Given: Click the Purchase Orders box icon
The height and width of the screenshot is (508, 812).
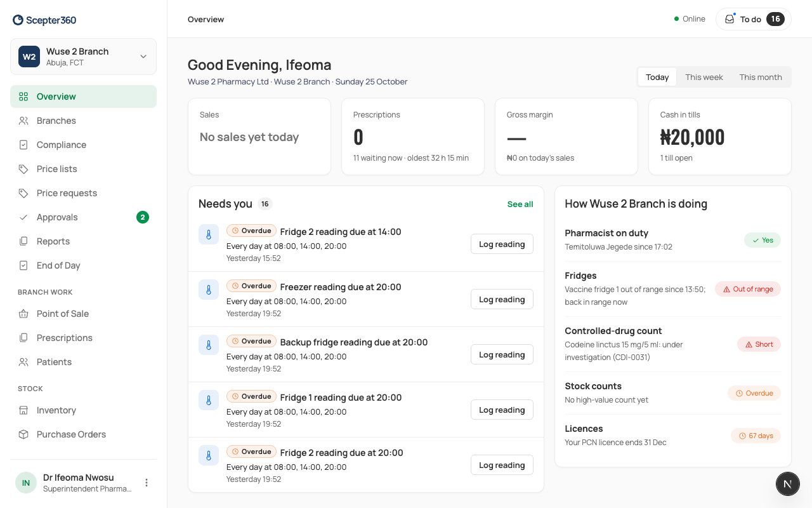Looking at the screenshot, I should pos(23,434).
